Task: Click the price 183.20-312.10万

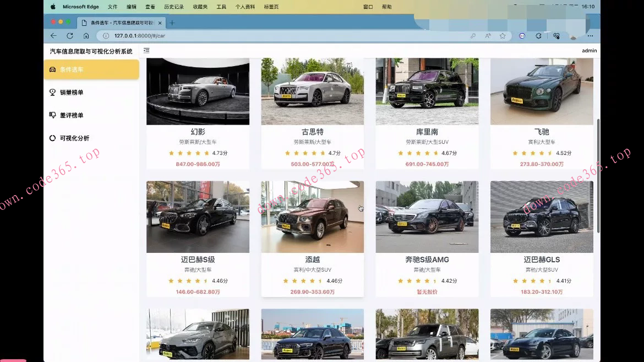Action: point(542,292)
